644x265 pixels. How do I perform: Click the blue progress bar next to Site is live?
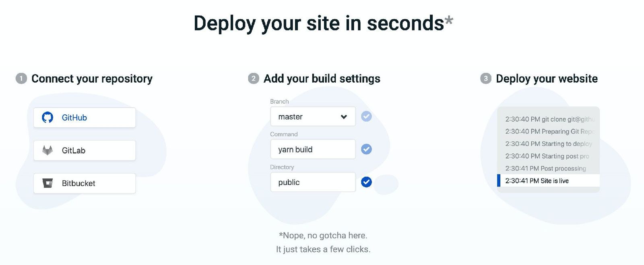click(499, 180)
